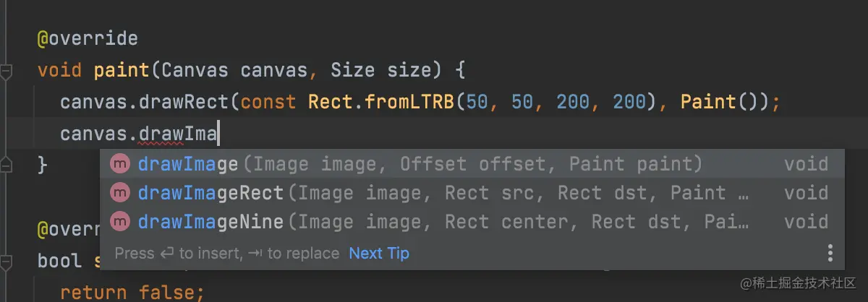Click the first @override annotation
868x302 pixels.
point(88,38)
